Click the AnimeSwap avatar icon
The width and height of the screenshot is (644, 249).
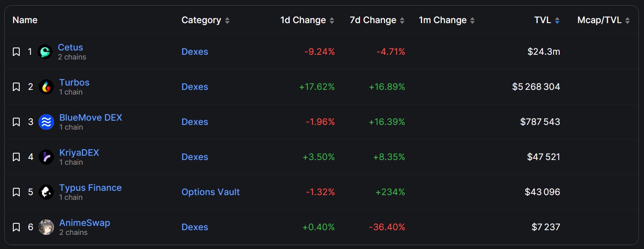coord(46,227)
